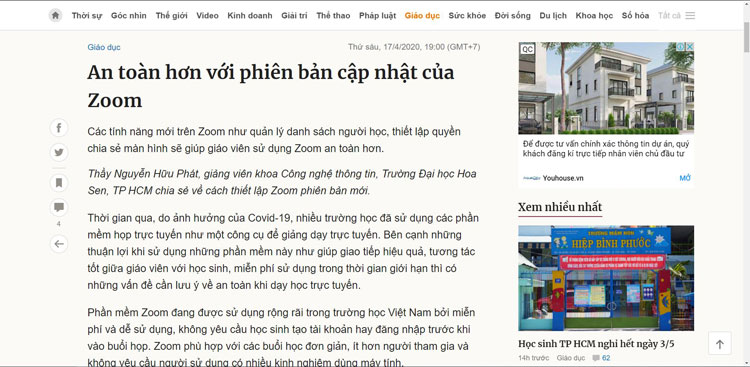Open comments via speech bubble icon

click(x=59, y=207)
